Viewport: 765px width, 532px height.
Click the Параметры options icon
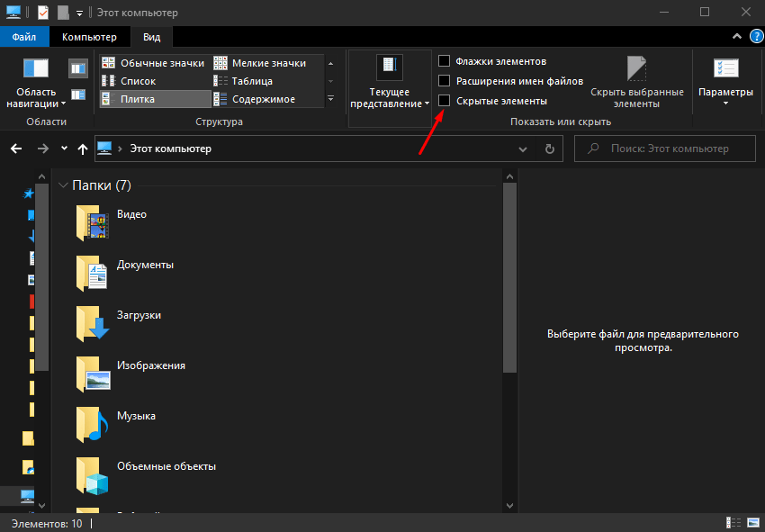[725, 70]
